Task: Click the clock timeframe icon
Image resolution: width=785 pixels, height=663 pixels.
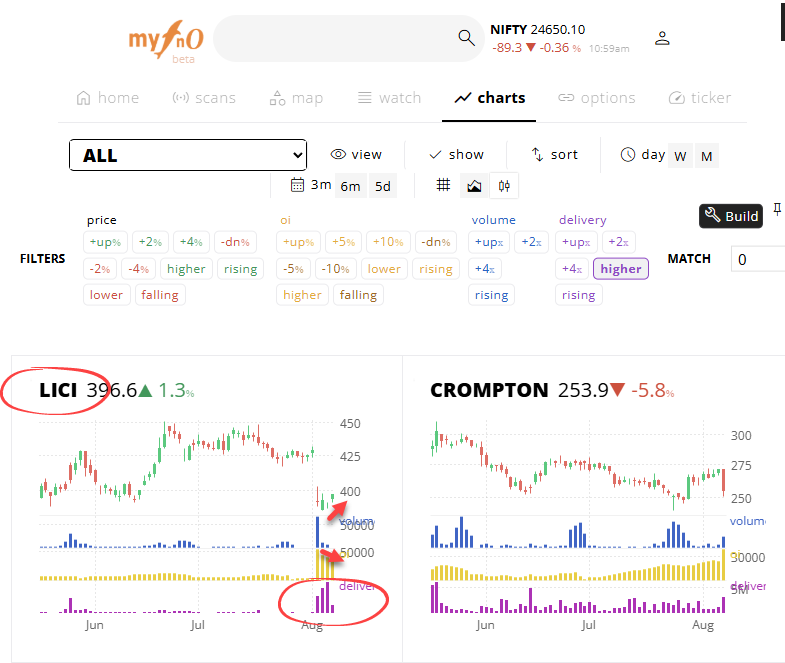Action: click(627, 155)
